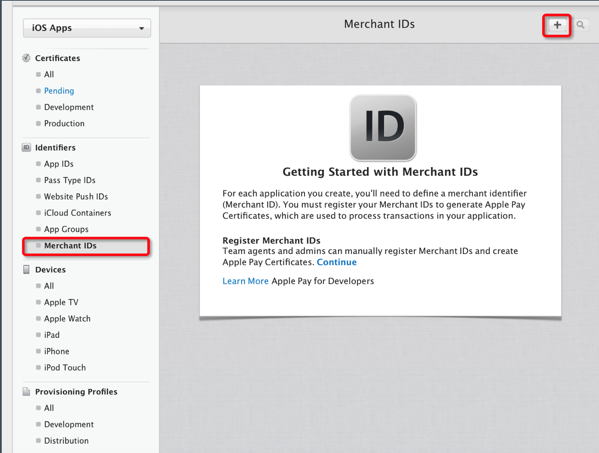Show iPhone devices

(x=57, y=351)
